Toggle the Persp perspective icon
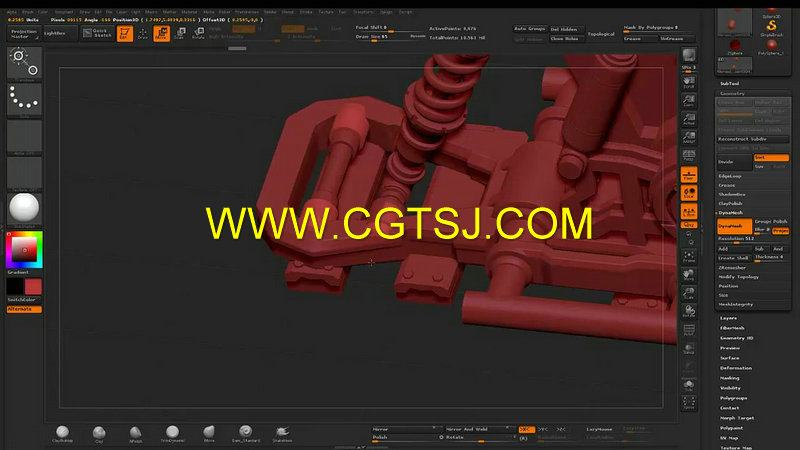Screen dimensions: 800x450 click(x=689, y=155)
